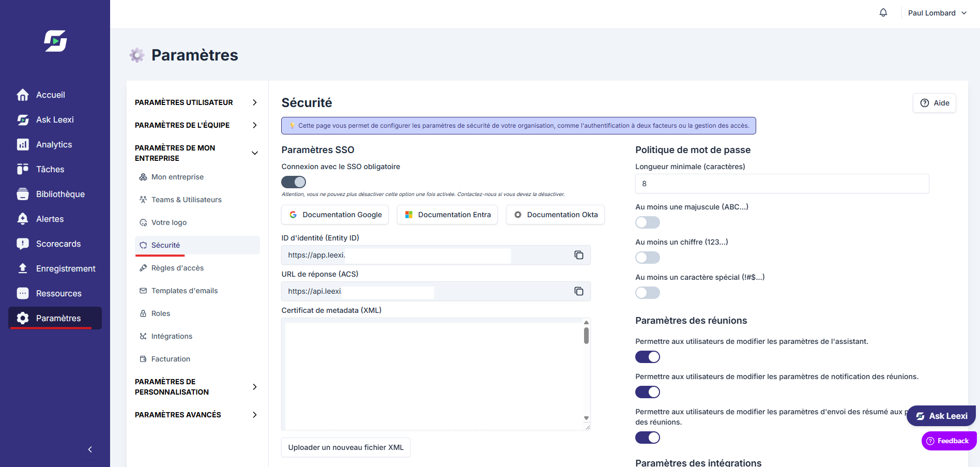Expand Paramètres utilisateur section
The image size is (980, 467).
pos(197,102)
